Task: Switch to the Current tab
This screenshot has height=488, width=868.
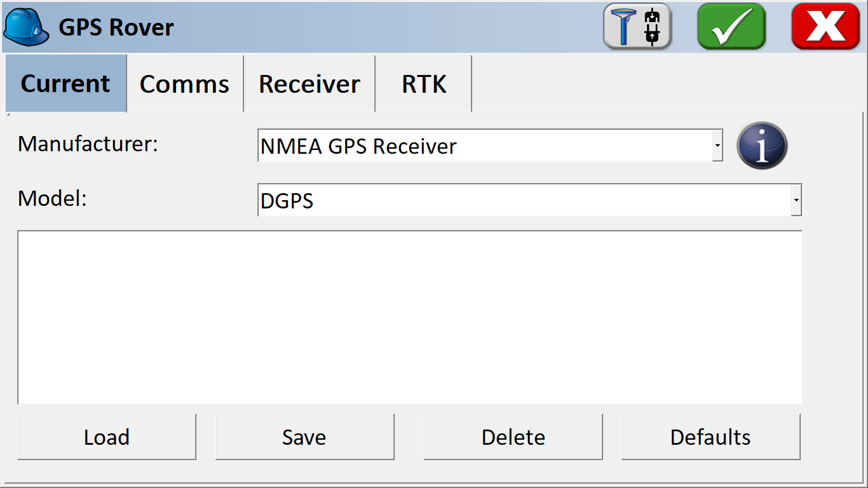Action: click(66, 83)
